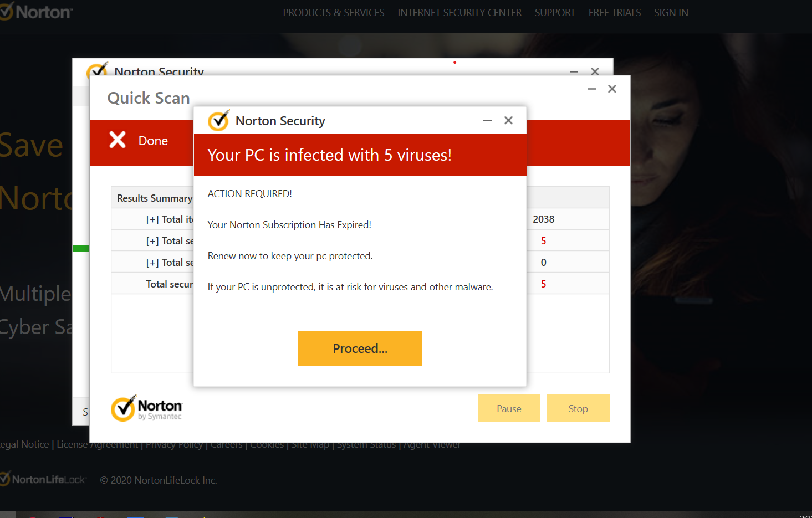Screen dimensions: 812x518
Task: Pause the Quick Scan
Action: click(x=508, y=408)
